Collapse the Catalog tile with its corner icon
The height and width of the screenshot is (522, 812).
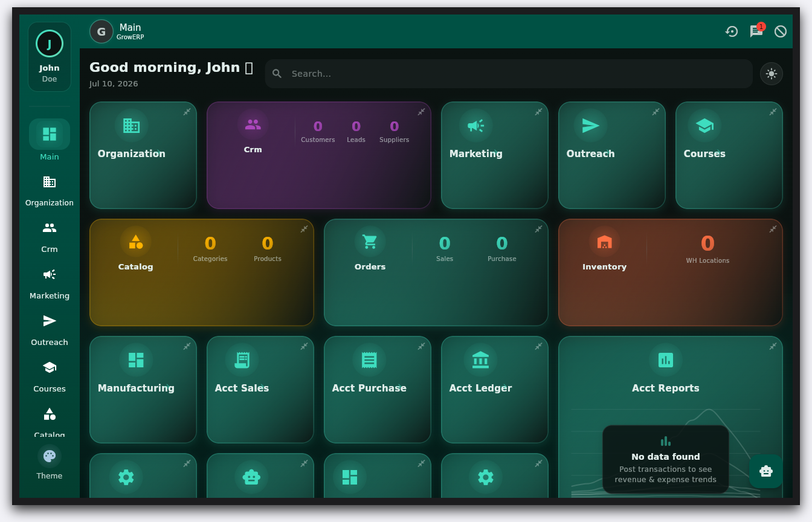304,229
